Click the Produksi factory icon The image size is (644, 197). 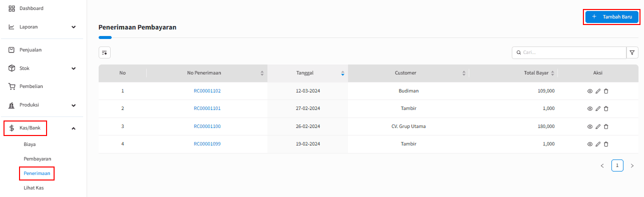click(12, 105)
